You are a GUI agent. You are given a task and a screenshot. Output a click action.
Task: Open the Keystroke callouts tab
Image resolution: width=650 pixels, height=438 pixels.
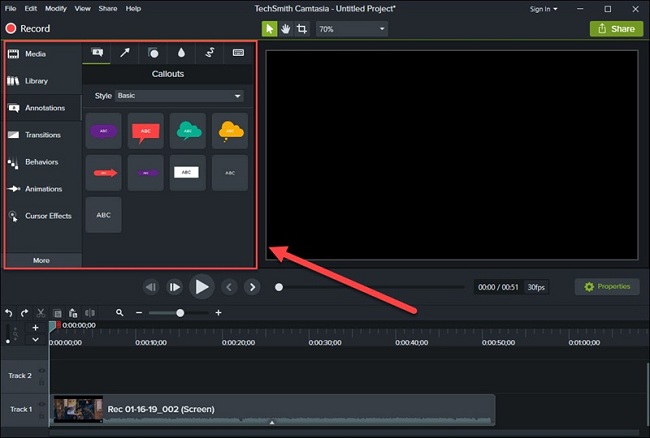coord(238,52)
